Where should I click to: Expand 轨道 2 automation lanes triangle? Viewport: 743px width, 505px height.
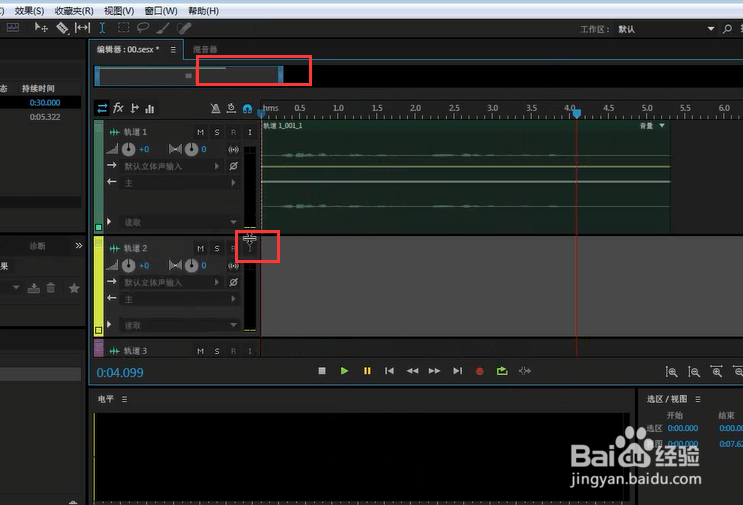pos(109,325)
